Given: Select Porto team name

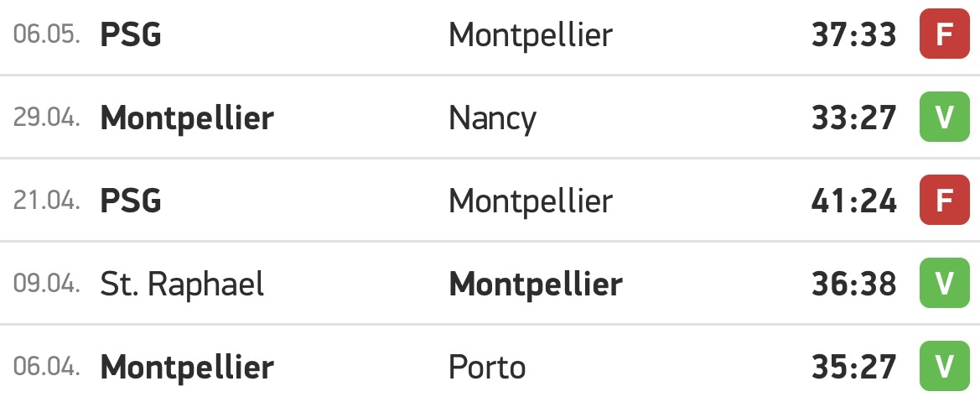Looking at the screenshot, I should [487, 367].
